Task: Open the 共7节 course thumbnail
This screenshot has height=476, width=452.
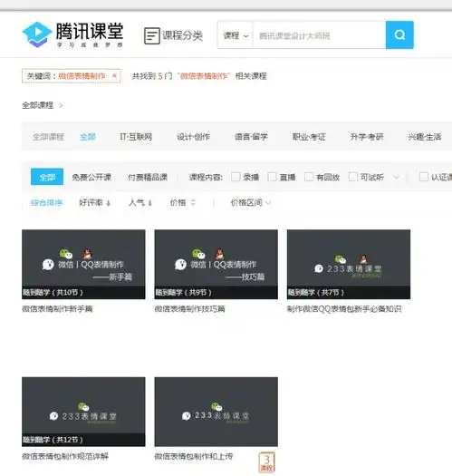Action: click(349, 265)
